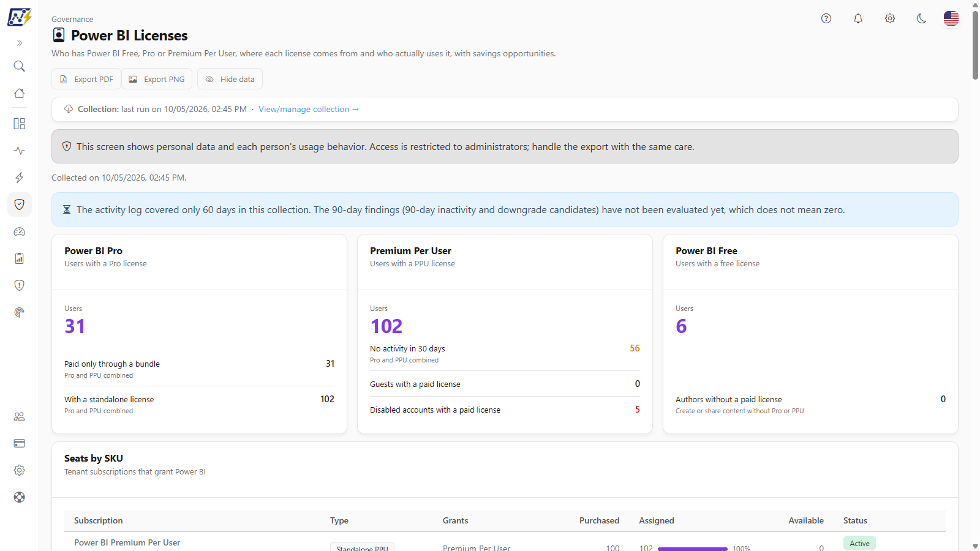Select the governance shield-check icon in sidebar
The width and height of the screenshot is (980, 551).
click(x=20, y=204)
